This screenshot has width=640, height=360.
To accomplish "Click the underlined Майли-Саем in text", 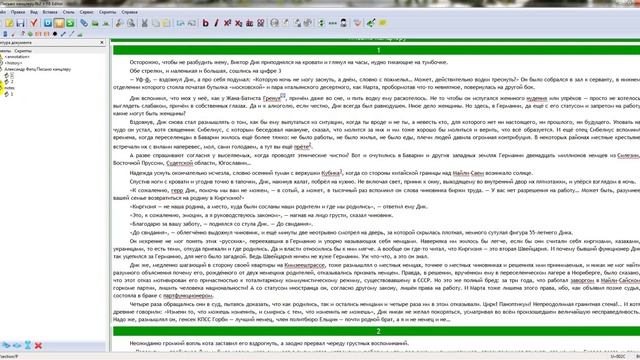I will pos(468,173).
